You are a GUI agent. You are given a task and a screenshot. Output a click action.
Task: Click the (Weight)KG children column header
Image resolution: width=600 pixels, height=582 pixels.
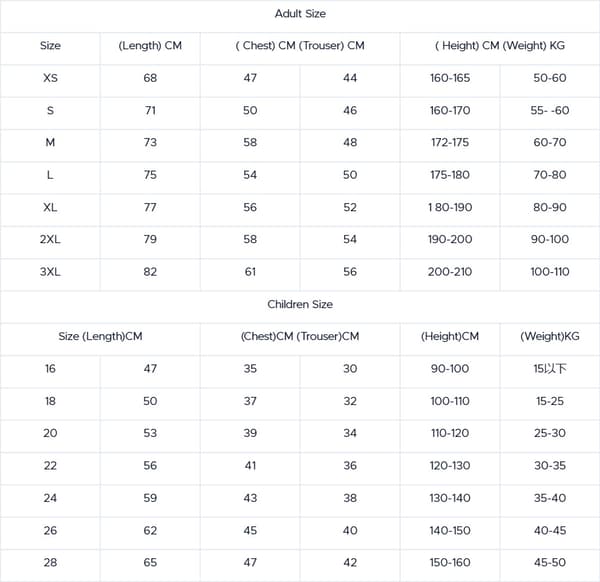[x=550, y=336]
